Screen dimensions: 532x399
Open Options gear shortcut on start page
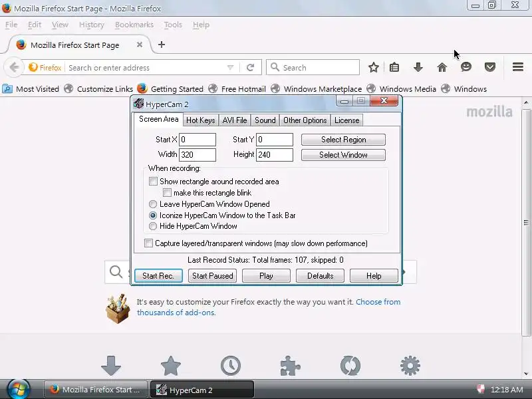click(410, 366)
